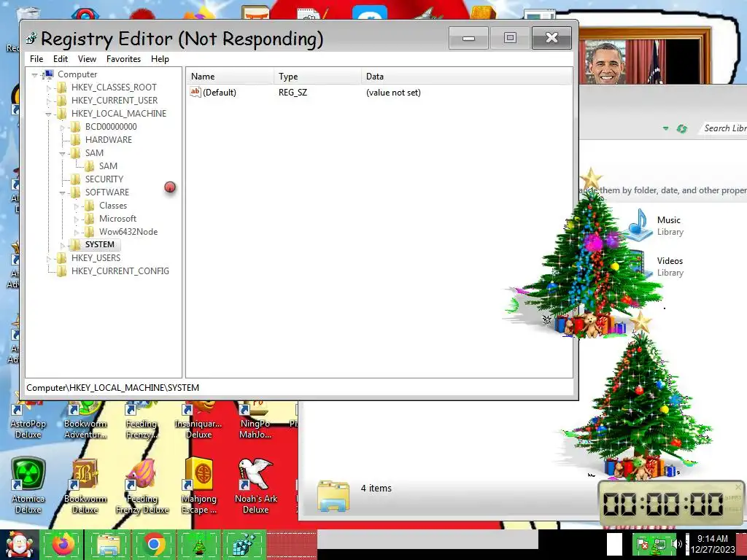Click the Computer icon in registry tree
This screenshot has width=747, height=560.
pos(48,74)
